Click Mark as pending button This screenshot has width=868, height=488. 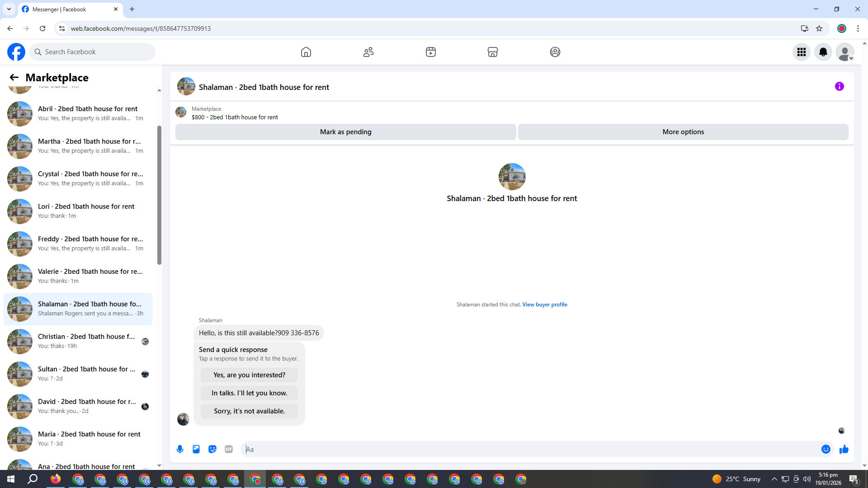(345, 132)
